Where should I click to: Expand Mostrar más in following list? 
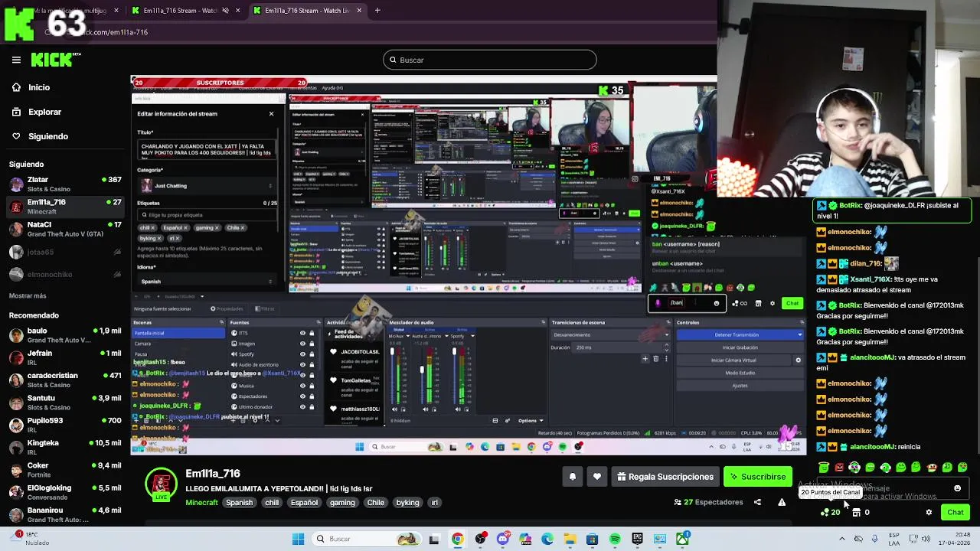(x=28, y=295)
